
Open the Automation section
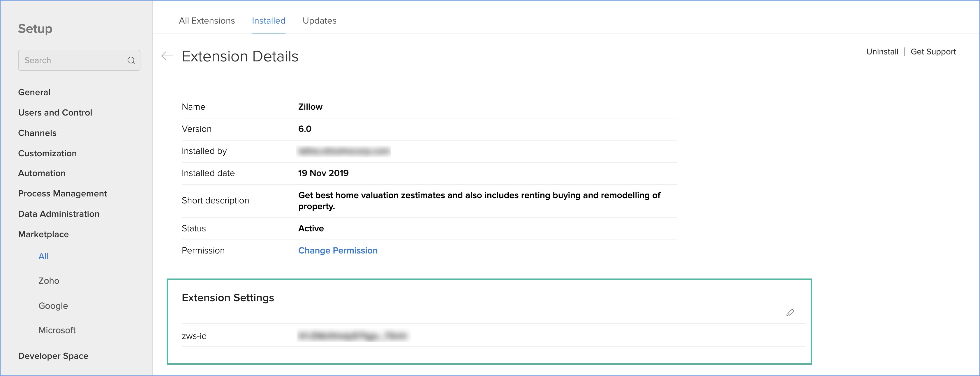click(x=42, y=173)
